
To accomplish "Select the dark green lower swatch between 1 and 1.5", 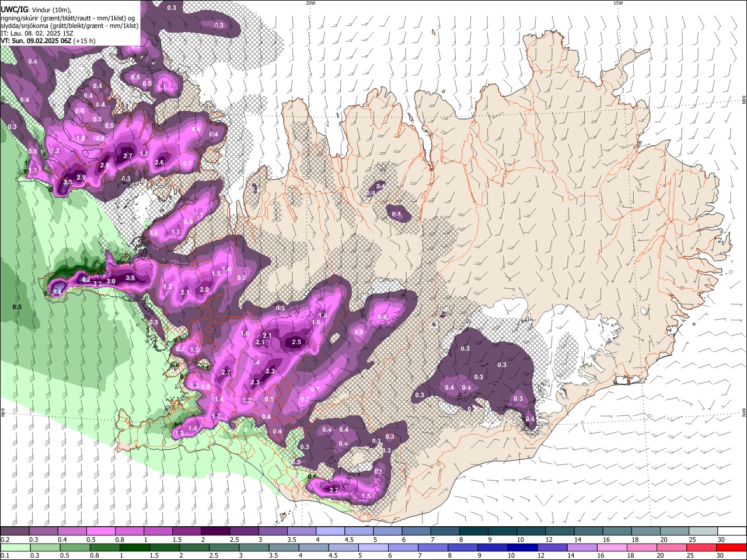I will point(134,547).
